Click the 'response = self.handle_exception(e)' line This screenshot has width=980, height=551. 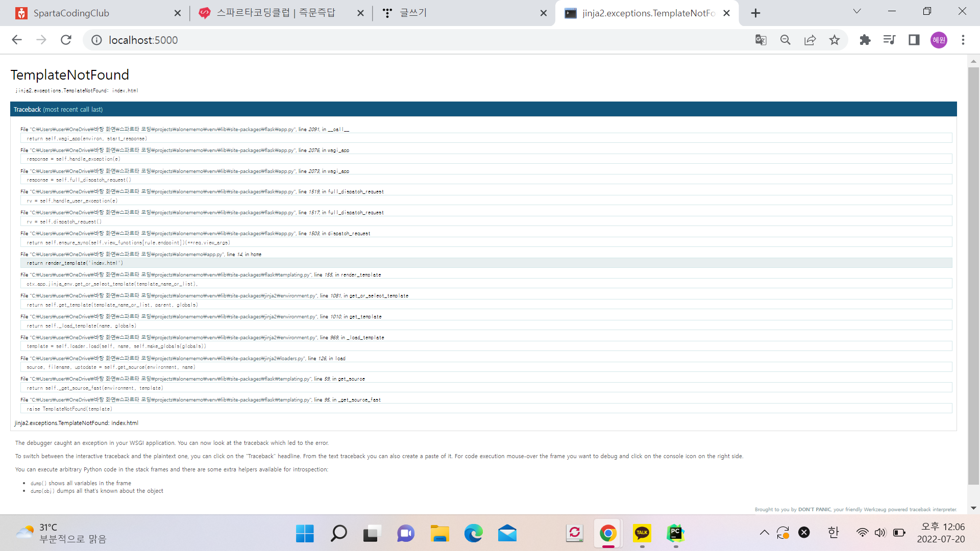pyautogui.click(x=486, y=159)
